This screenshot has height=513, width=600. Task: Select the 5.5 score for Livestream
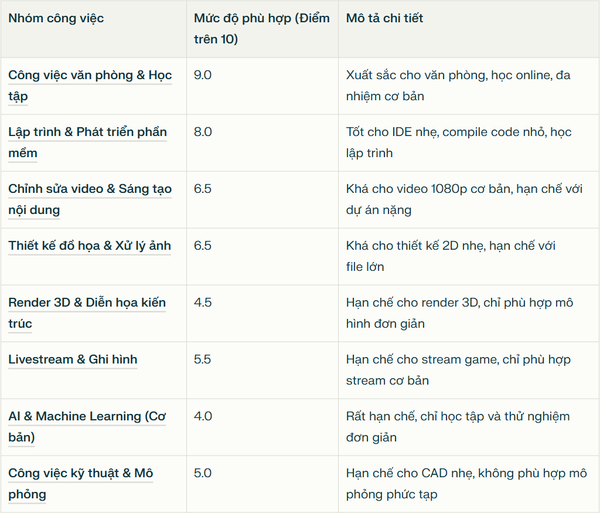pos(203,359)
